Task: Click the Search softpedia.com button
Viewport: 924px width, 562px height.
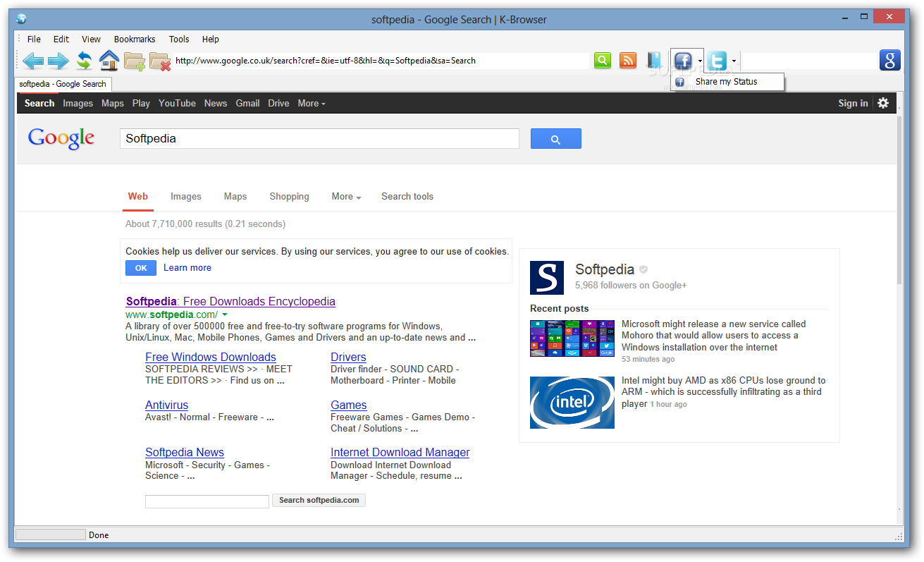Action: [x=319, y=501]
